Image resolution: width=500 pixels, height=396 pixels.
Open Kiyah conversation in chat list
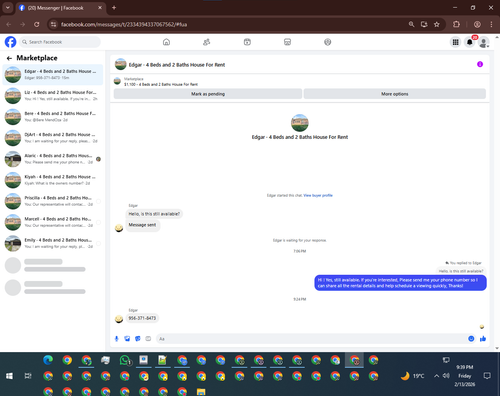tap(53, 180)
